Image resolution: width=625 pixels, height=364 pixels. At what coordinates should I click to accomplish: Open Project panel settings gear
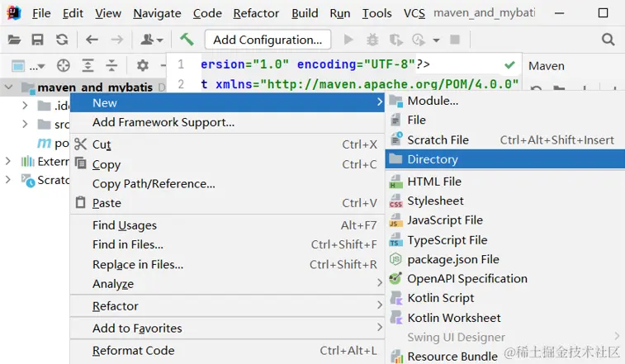142,66
